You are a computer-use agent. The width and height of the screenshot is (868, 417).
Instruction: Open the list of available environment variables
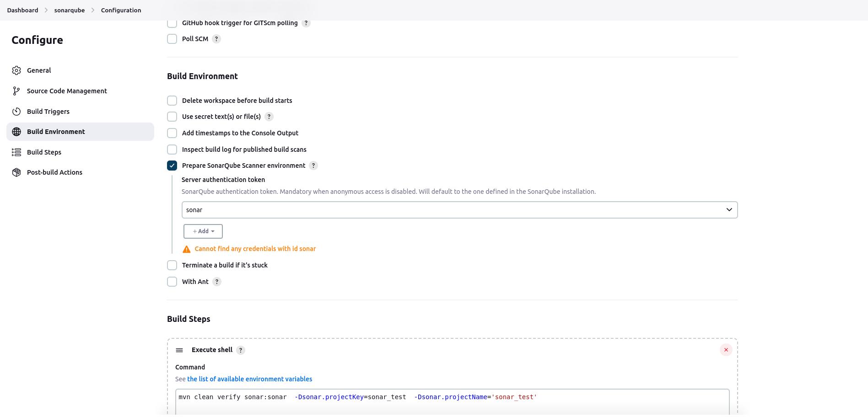click(x=250, y=379)
